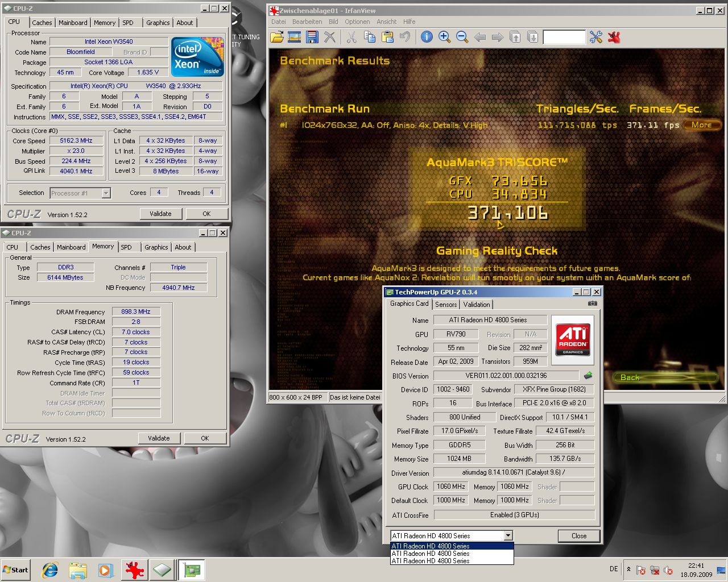Viewport: 728px width, 582px height.
Task: Click the IrfanView Save floppy disk icon
Action: [x=312, y=38]
